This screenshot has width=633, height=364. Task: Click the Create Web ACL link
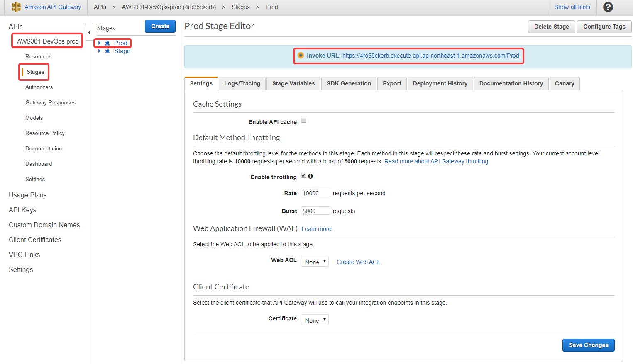[358, 262]
